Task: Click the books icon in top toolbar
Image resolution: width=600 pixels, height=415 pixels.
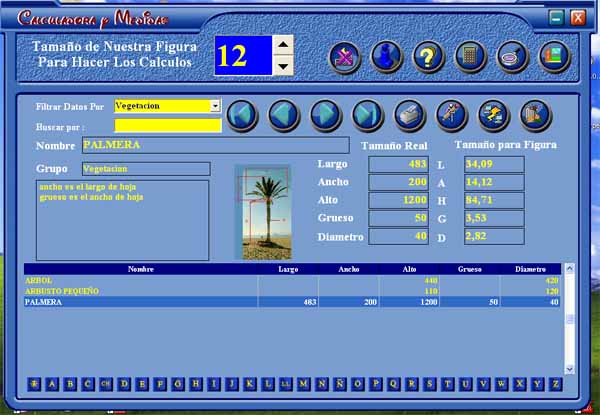Action: click(x=554, y=57)
